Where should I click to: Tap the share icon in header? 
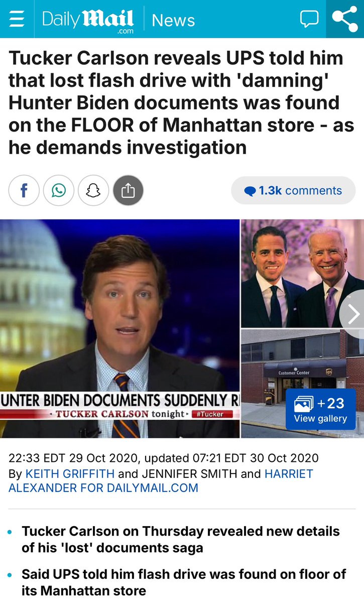(x=345, y=19)
